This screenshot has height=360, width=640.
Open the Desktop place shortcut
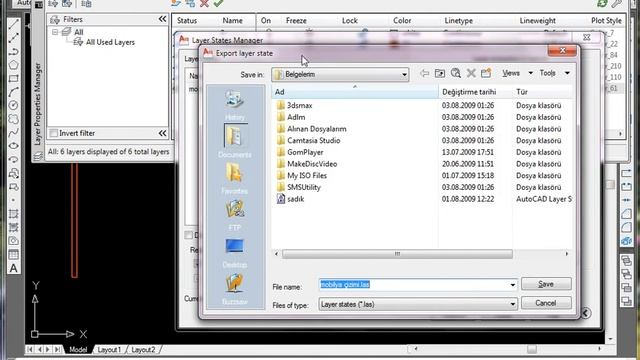click(235, 252)
